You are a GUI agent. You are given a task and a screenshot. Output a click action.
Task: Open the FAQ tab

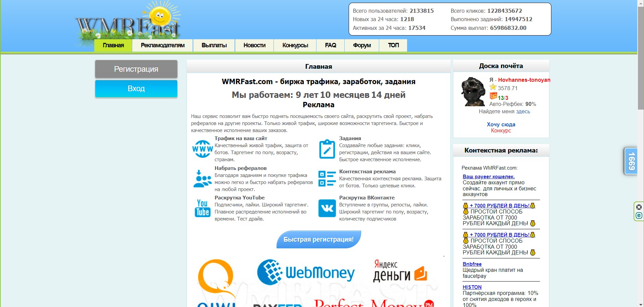[331, 45]
